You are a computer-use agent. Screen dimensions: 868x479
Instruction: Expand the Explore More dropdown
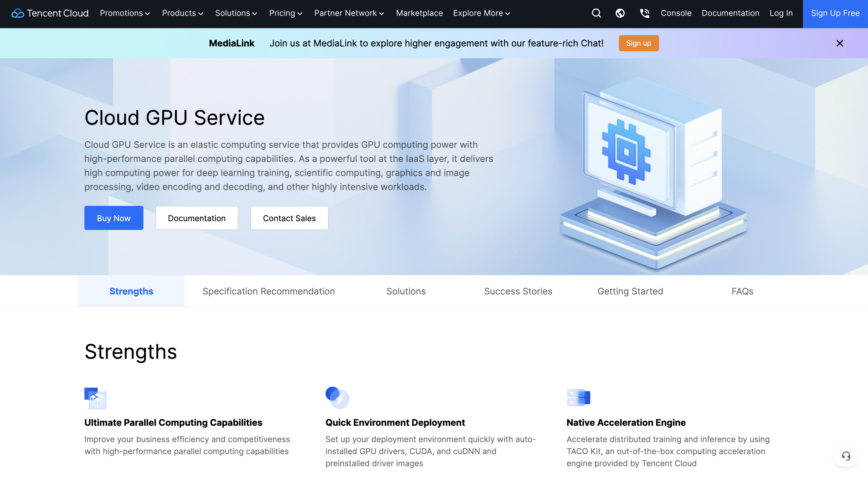coord(481,13)
